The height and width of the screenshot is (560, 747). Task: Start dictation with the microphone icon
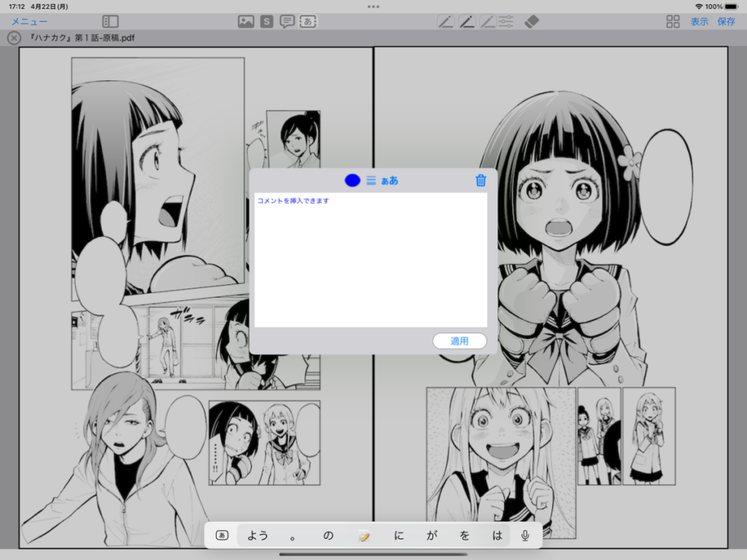(x=525, y=535)
